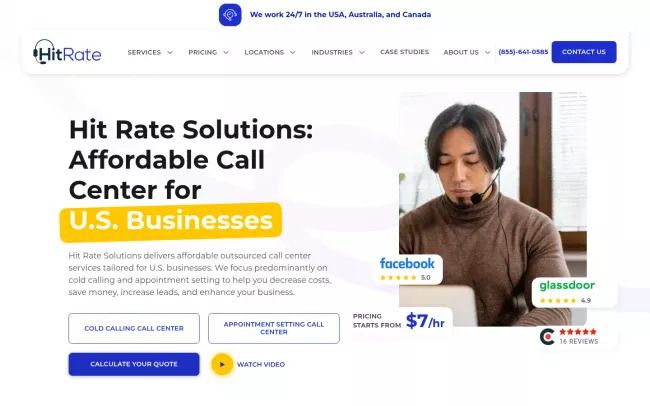Screen dimensions: 650x406
Task: Expand the Services dropdown chevron
Action: (170, 52)
